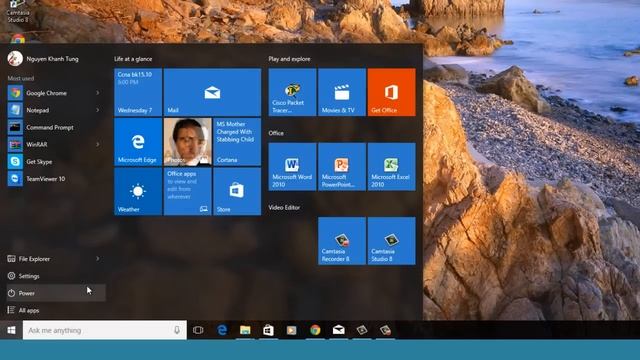Launch Microsoft PowerPoint tile
This screenshot has height=360, width=640.
(x=342, y=167)
